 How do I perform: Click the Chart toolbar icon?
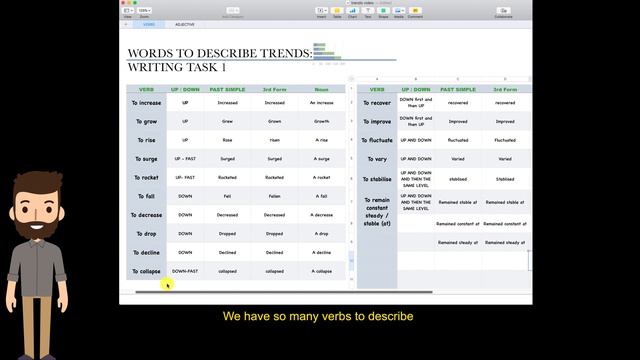point(353,11)
